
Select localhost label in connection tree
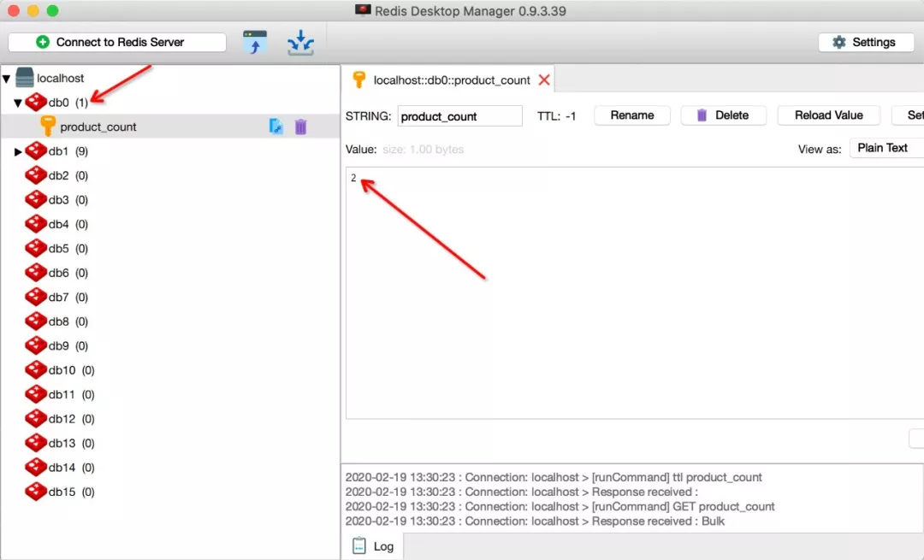[x=60, y=79]
